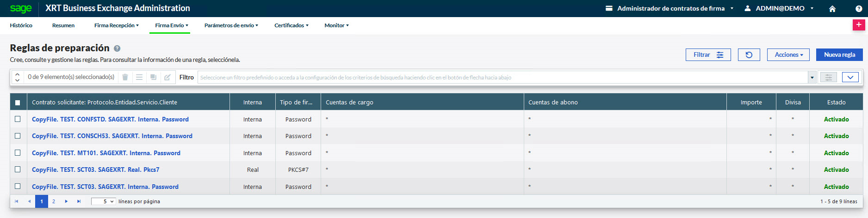Viewport: 868px width, 218px height.
Task: Open the Firma Recepción menu
Action: click(x=116, y=25)
